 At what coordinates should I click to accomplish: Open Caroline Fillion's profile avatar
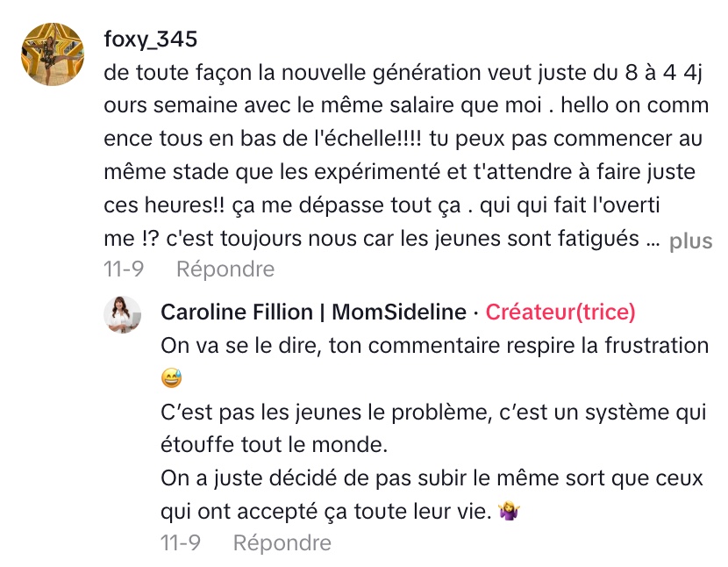(x=123, y=314)
